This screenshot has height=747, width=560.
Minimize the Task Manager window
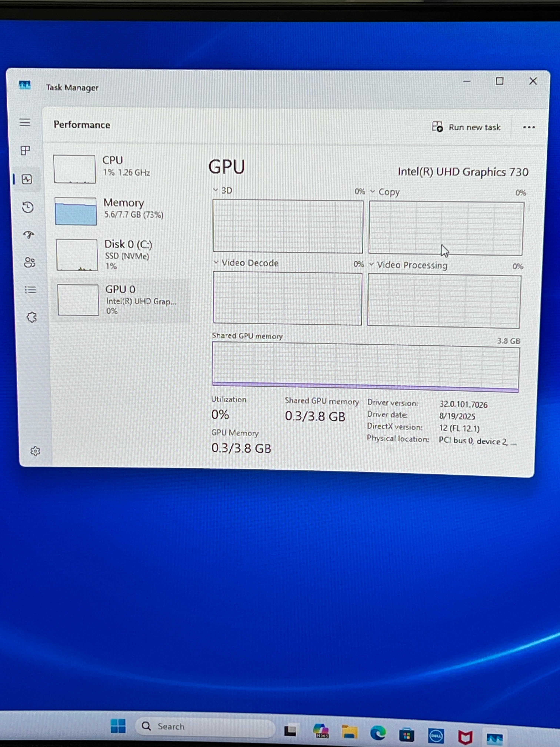pyautogui.click(x=467, y=81)
